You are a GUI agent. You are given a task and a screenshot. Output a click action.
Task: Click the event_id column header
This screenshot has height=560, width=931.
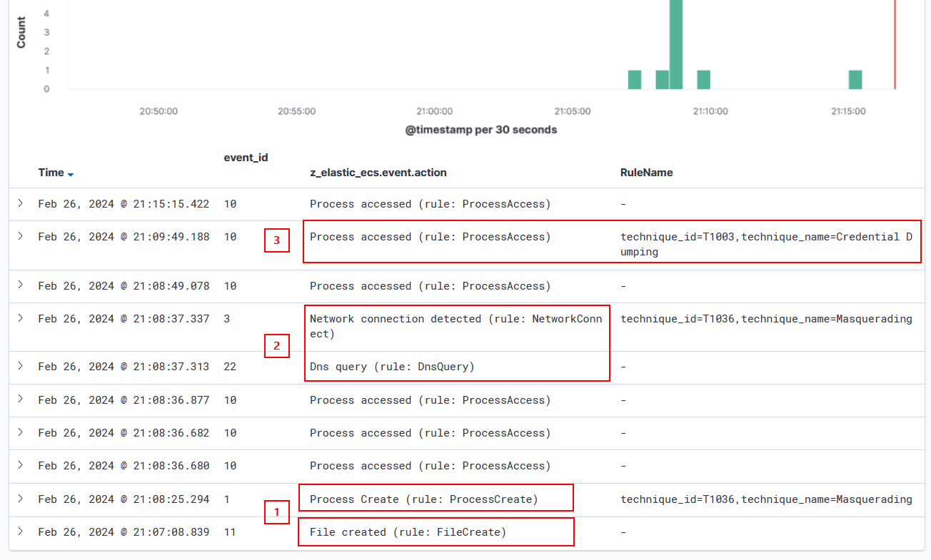246,157
